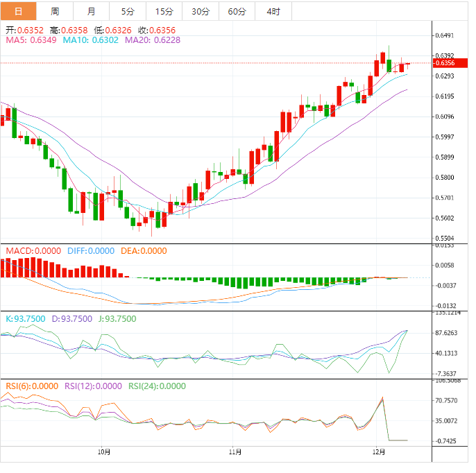Click the 11月 date axis label
Screen dimensions: 476x473
click(235, 452)
